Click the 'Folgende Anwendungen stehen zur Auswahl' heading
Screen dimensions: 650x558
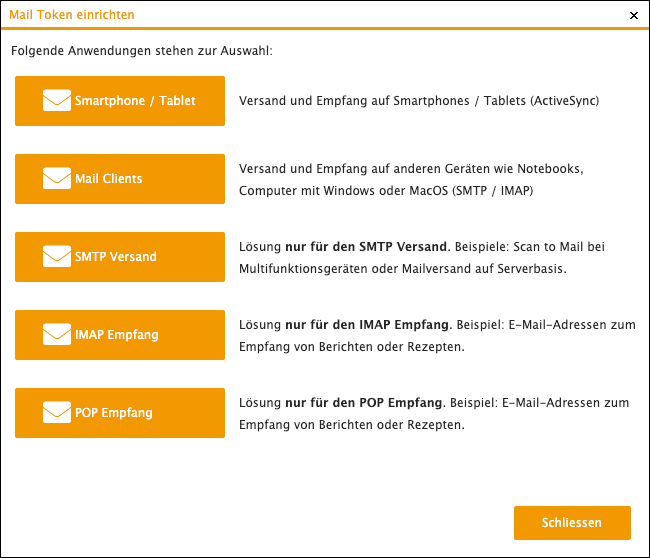point(142,51)
